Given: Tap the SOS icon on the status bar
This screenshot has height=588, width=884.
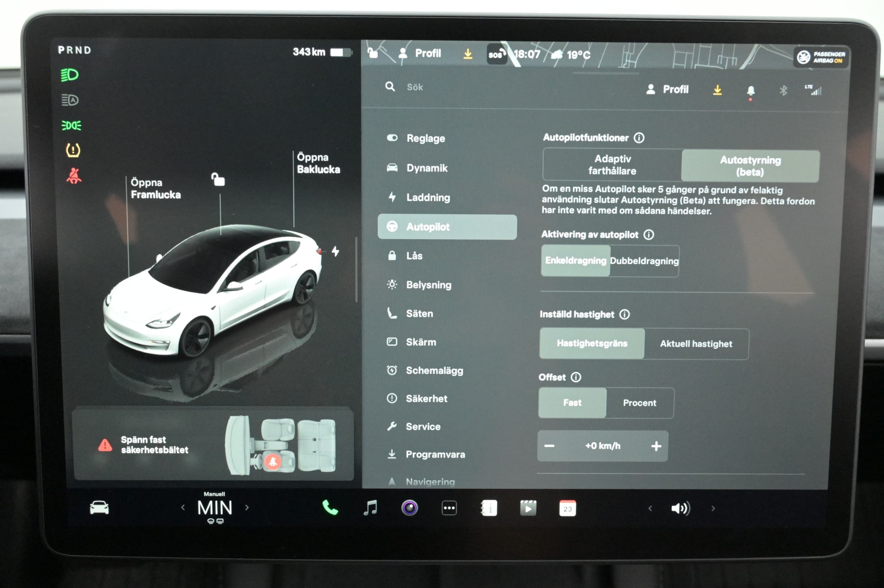Looking at the screenshot, I should [x=497, y=55].
